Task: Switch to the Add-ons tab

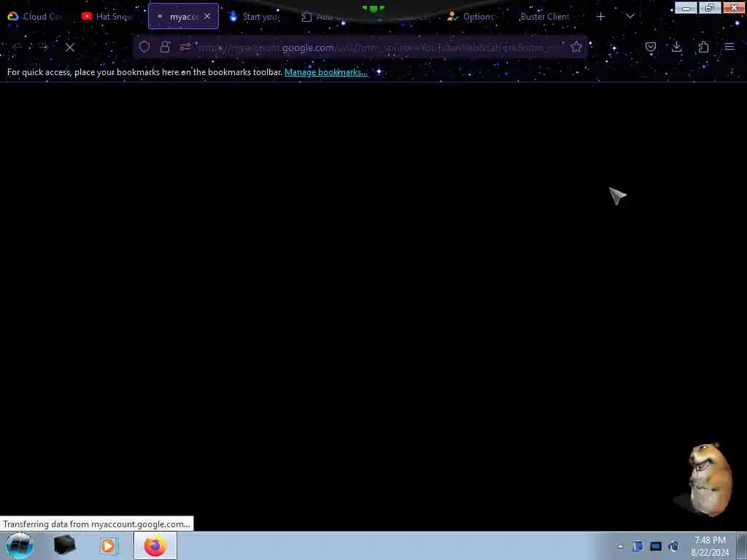Action: (x=328, y=16)
